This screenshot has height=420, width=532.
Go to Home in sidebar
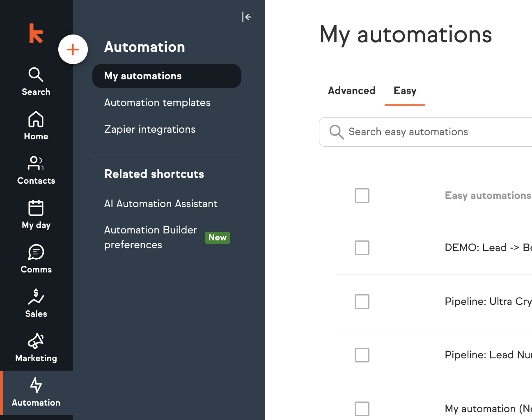click(x=36, y=126)
